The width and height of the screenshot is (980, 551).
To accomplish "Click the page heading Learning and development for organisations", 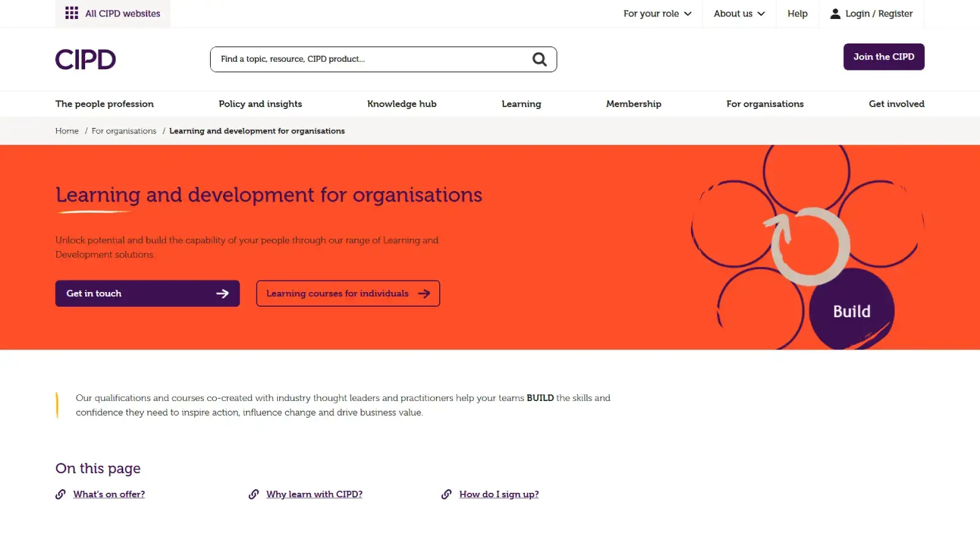I will click(x=269, y=195).
